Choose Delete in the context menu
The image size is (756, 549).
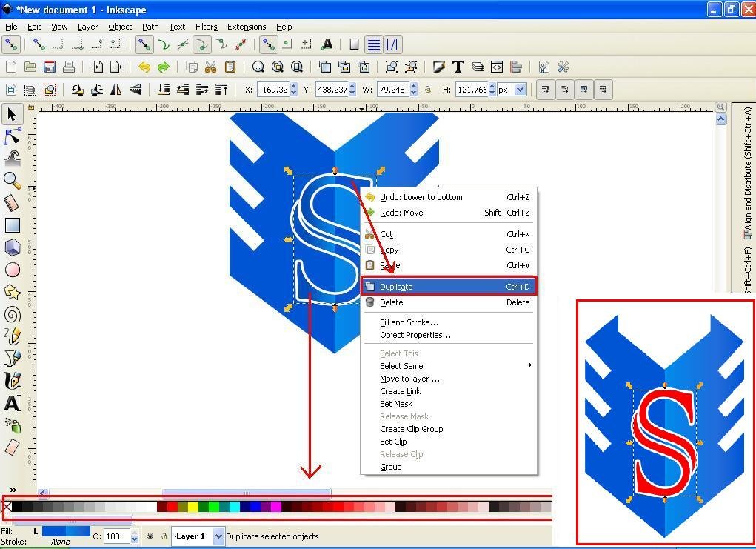pos(449,302)
